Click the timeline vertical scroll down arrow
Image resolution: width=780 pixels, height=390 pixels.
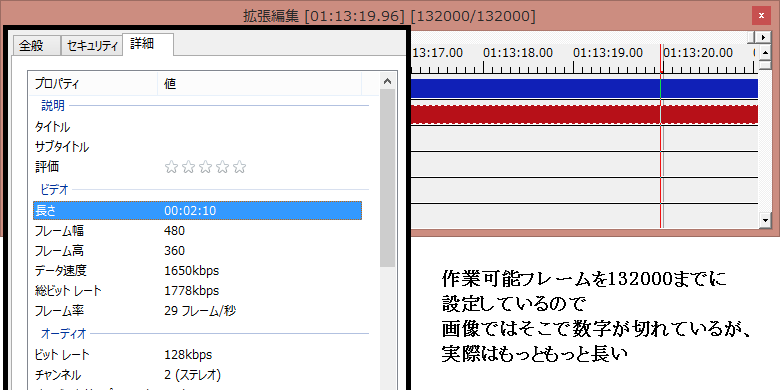click(x=765, y=219)
